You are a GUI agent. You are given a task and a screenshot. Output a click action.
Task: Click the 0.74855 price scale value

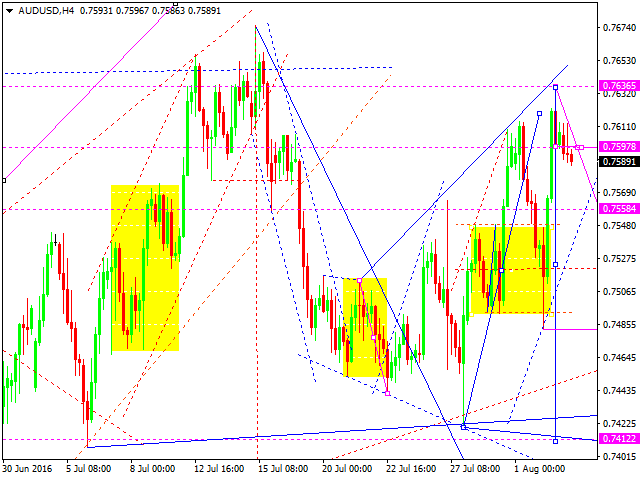[x=619, y=324]
